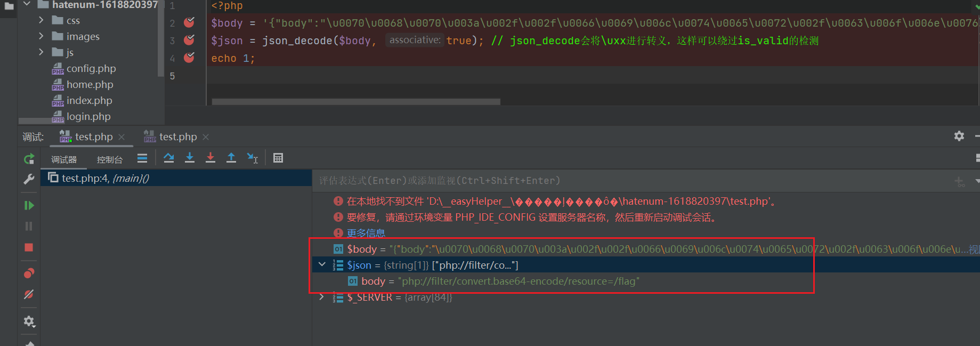Viewport: 980px width, 346px height.
Task: Toggle Mute Breakpoints
Action: (x=29, y=294)
